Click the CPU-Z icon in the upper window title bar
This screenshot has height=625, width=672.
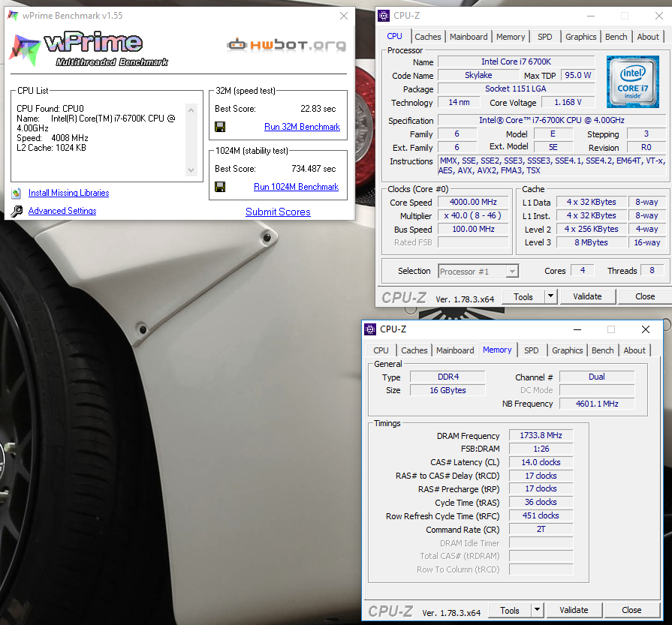[384, 16]
